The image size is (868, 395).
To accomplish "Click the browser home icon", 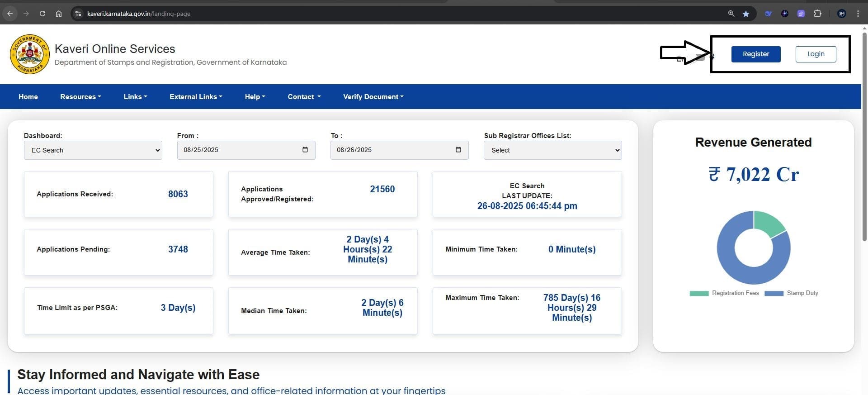I will [59, 14].
